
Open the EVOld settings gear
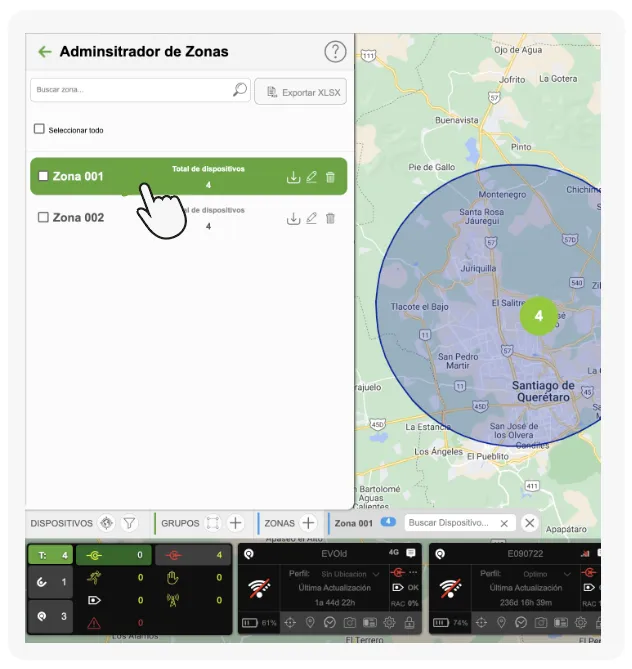pyautogui.click(x=389, y=622)
